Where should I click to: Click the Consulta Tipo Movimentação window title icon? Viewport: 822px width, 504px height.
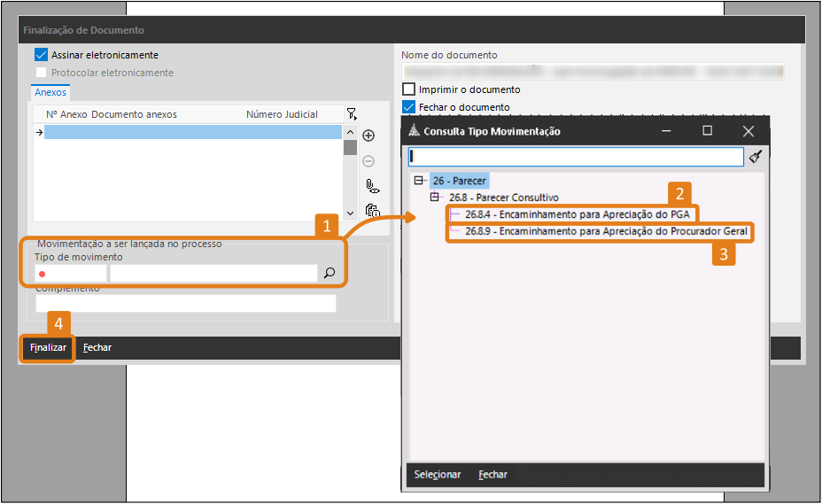tap(415, 130)
